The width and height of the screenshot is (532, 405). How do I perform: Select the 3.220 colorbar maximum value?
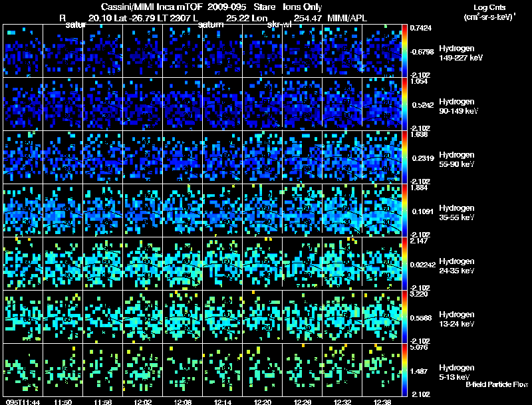(419, 294)
